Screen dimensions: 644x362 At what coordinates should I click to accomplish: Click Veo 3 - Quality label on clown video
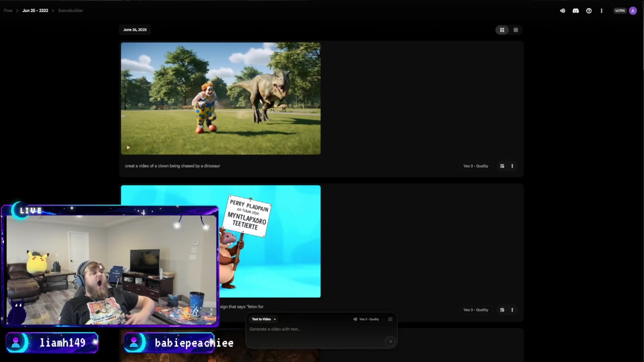point(475,166)
